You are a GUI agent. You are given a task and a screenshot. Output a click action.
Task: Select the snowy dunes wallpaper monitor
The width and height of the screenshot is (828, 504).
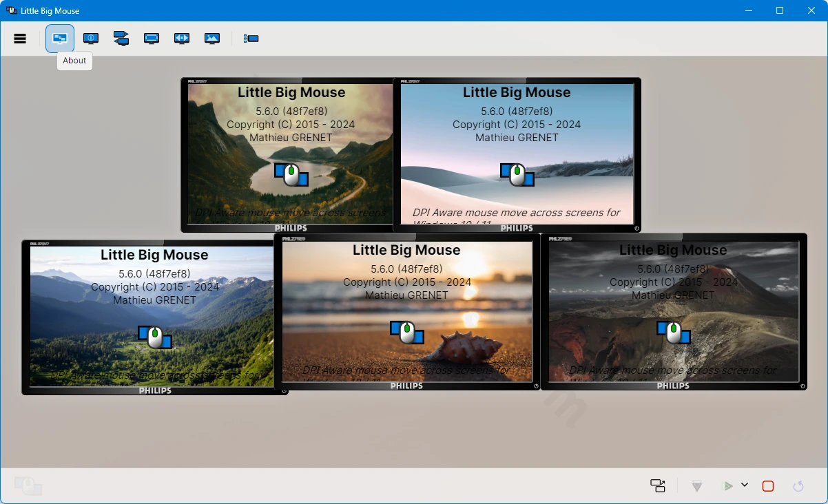point(517,155)
